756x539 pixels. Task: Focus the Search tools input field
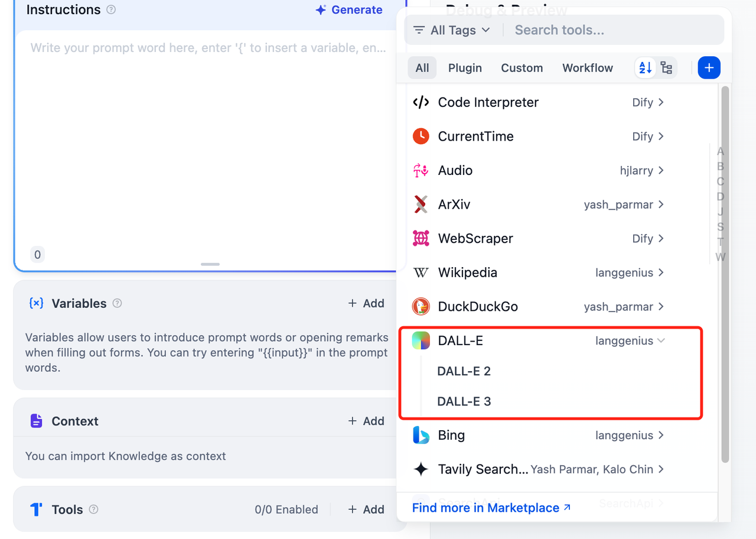pyautogui.click(x=614, y=30)
